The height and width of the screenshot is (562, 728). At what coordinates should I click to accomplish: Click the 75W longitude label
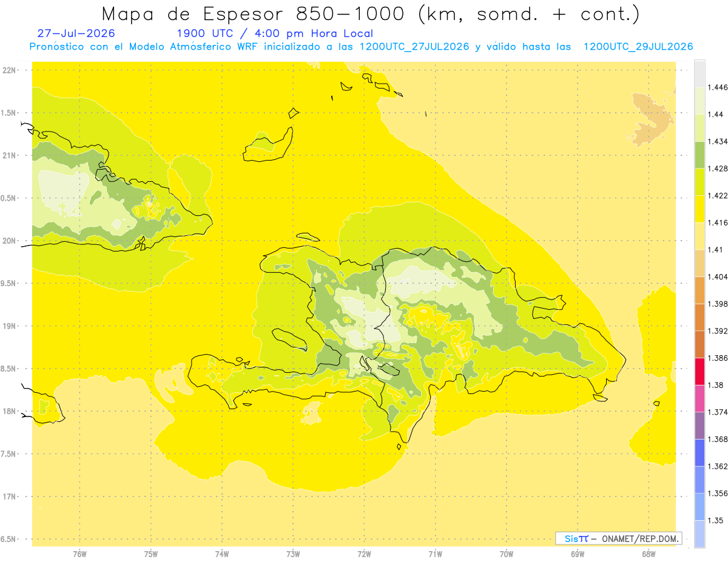point(150,555)
